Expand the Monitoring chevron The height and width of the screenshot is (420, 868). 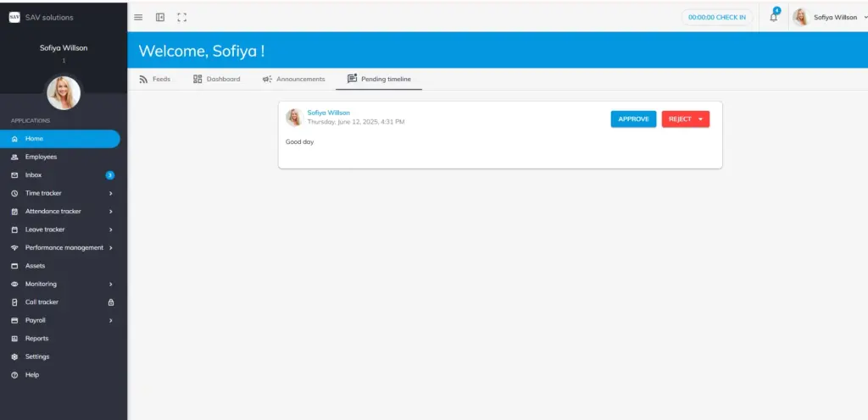point(111,284)
